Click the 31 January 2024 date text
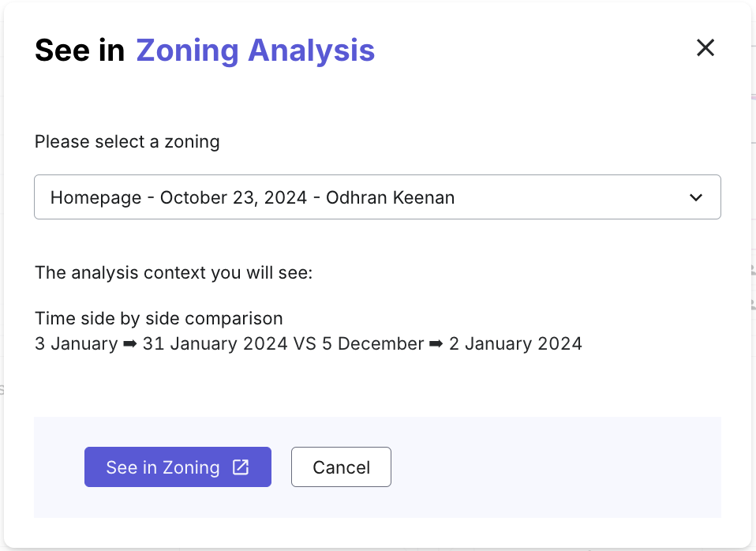756x551 pixels. click(x=215, y=343)
